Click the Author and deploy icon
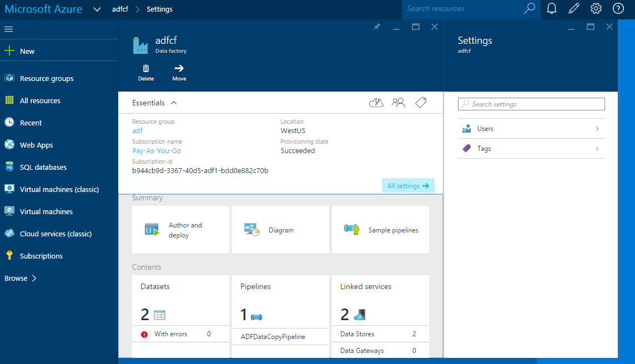 coord(152,230)
